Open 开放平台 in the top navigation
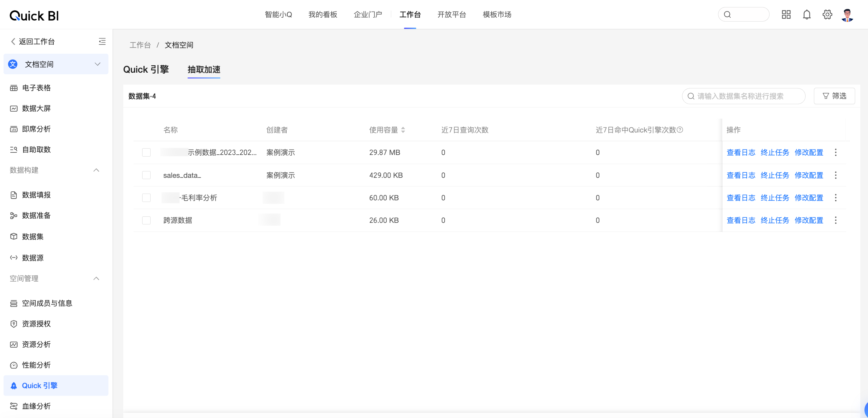 click(452, 14)
